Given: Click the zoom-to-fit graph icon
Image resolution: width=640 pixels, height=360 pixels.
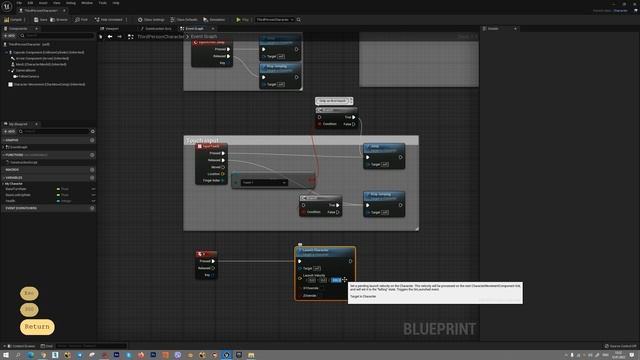Looking at the screenshot, I should [131, 37].
